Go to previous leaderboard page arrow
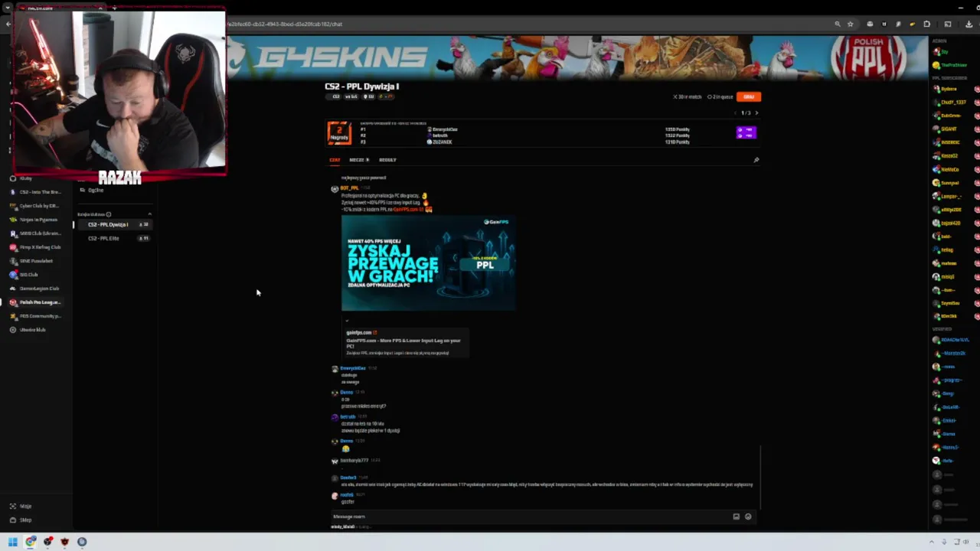The height and width of the screenshot is (551, 980). 736,113
